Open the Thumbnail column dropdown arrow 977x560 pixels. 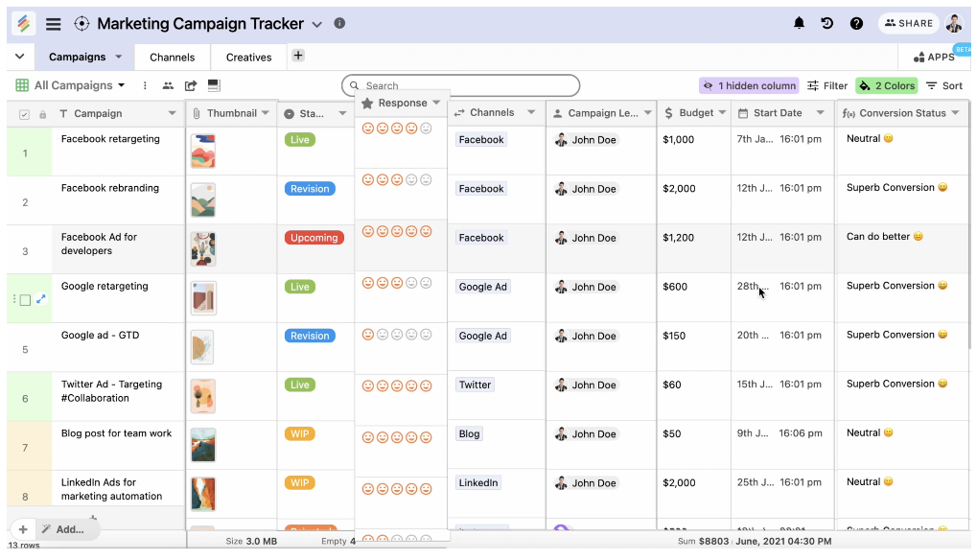coord(266,113)
